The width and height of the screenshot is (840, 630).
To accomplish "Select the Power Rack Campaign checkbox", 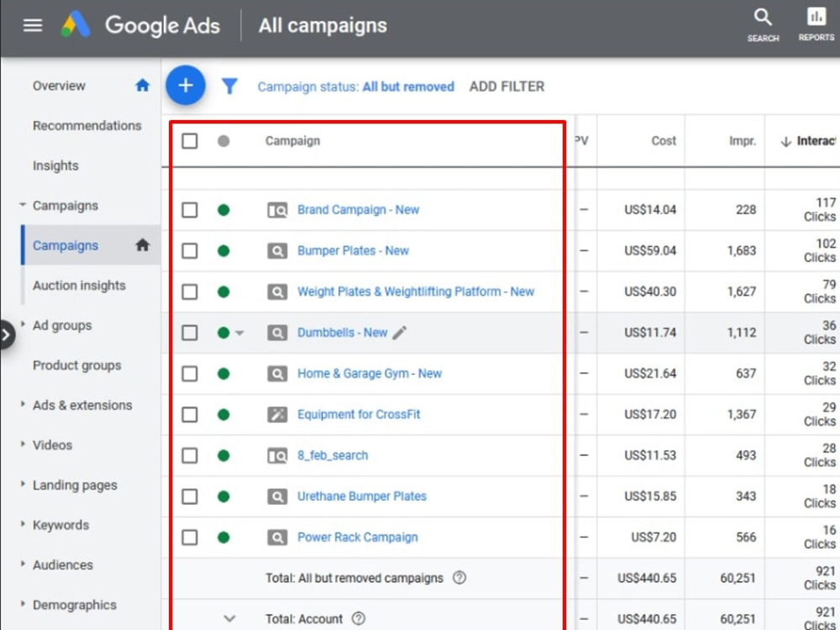I will click(189, 538).
